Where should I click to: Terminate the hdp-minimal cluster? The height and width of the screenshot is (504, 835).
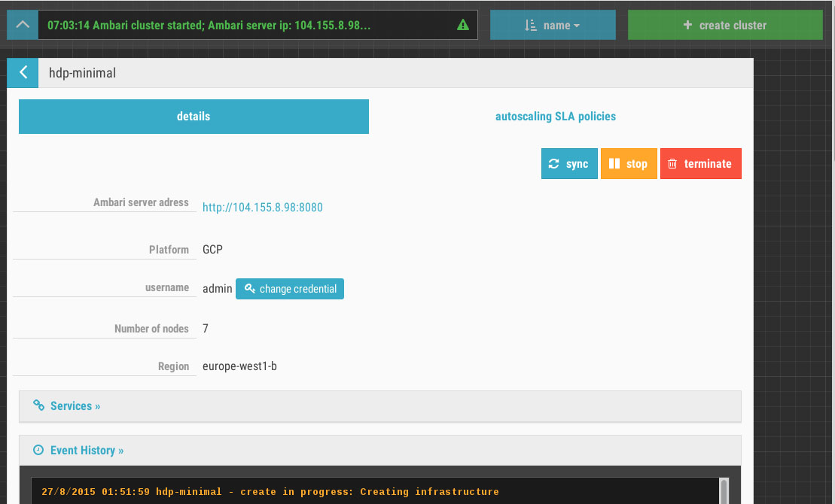(x=700, y=164)
